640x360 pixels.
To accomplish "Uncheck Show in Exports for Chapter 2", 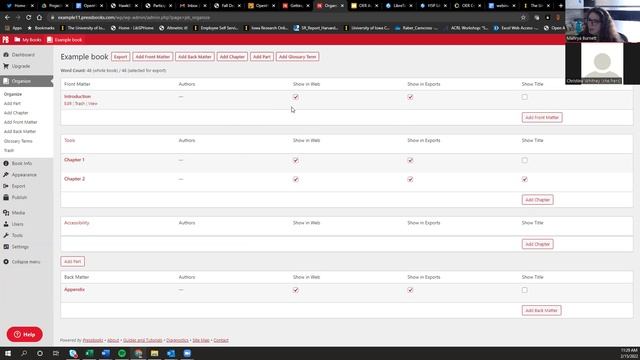I will (410, 179).
